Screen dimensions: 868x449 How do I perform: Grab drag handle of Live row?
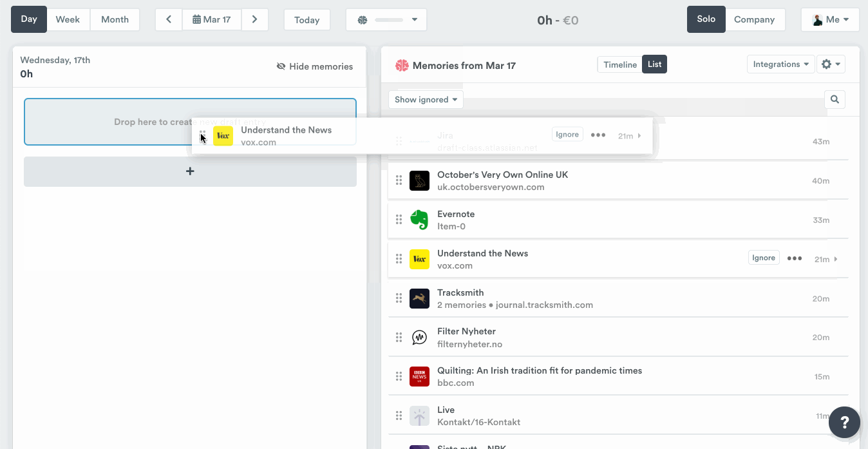(x=399, y=416)
